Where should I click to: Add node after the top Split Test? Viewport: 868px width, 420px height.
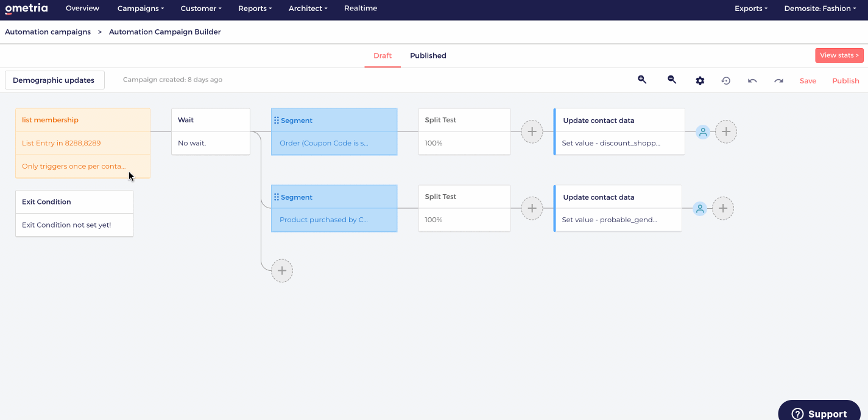point(532,131)
